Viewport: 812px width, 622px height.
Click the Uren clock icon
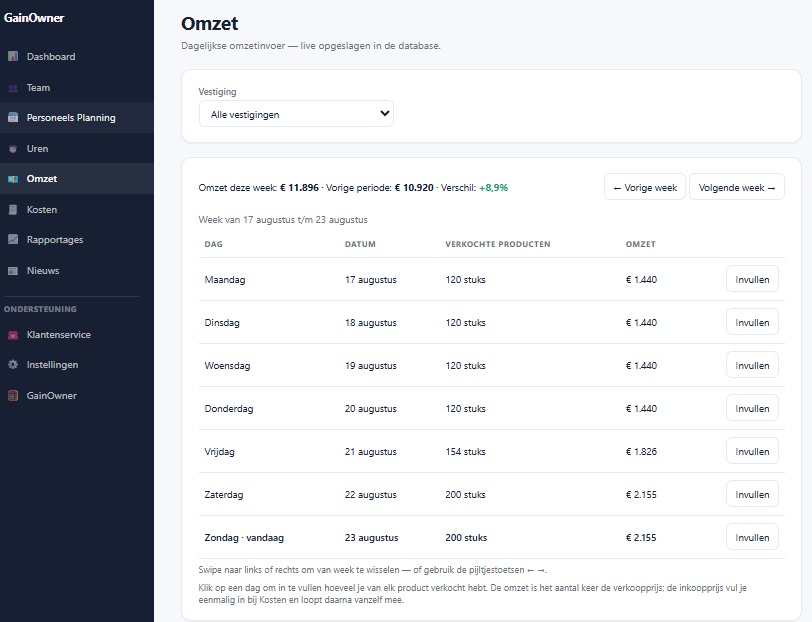(13, 149)
